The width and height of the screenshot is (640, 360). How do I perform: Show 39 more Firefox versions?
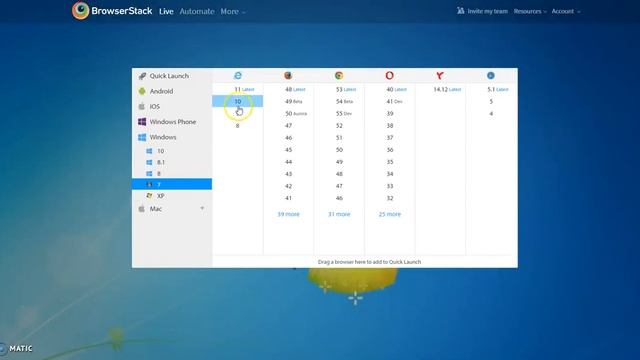[x=289, y=214]
